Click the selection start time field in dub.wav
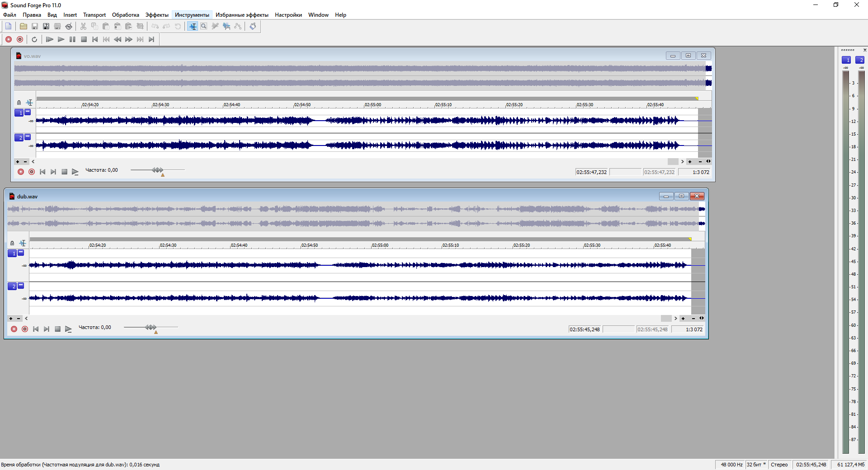Image resolution: width=868 pixels, height=470 pixels. [584, 329]
